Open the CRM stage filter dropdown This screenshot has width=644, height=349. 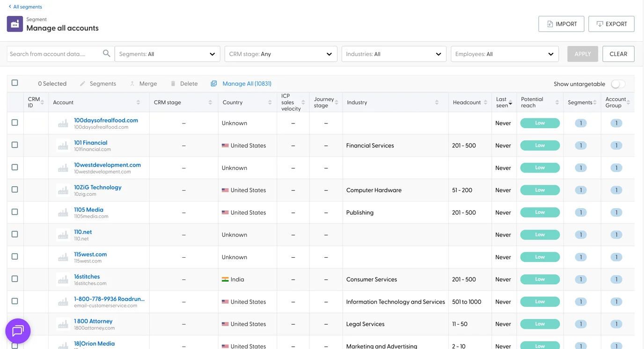click(281, 54)
